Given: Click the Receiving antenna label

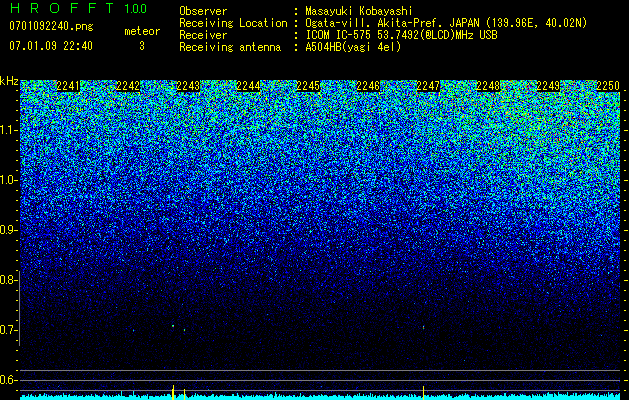Looking at the screenshot, I should [x=230, y=47].
